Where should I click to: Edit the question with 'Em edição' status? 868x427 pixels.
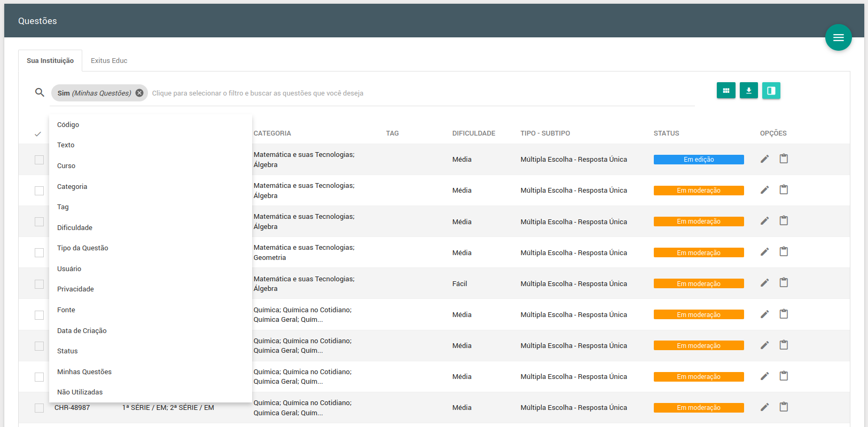point(765,159)
